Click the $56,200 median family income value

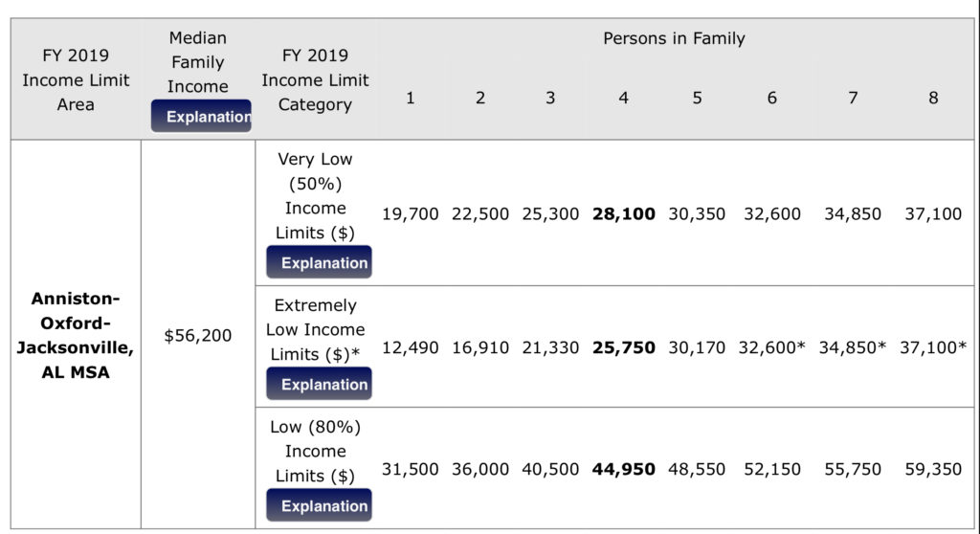tap(198, 336)
